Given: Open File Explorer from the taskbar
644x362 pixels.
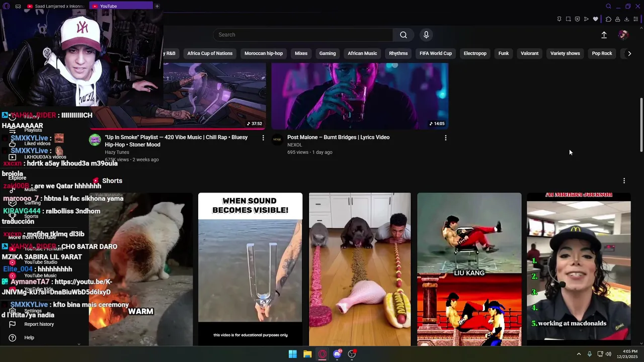Looking at the screenshot, I should (307, 354).
